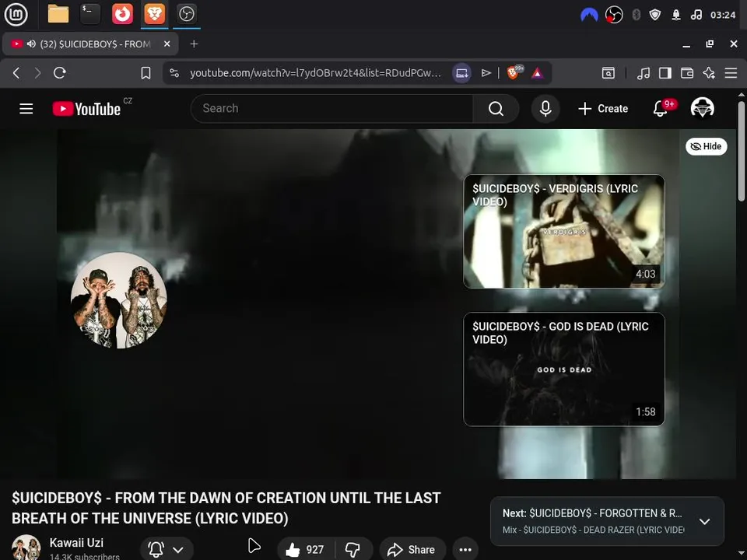
Task: Open the account avatar menu
Action: [703, 108]
